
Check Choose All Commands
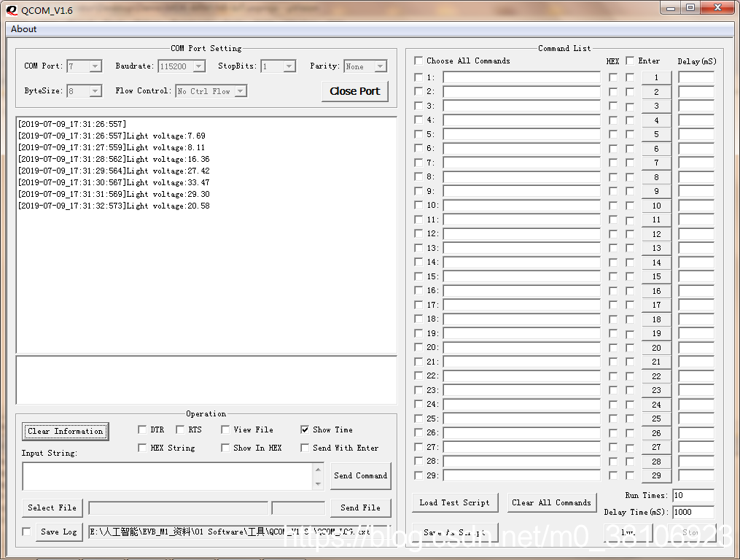click(417, 61)
